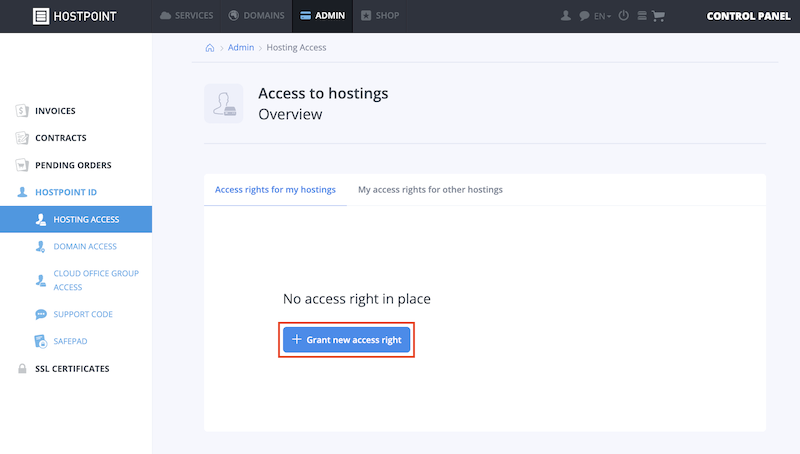800x454 pixels.
Task: Open Support Code in the sidebar
Action: point(83,314)
